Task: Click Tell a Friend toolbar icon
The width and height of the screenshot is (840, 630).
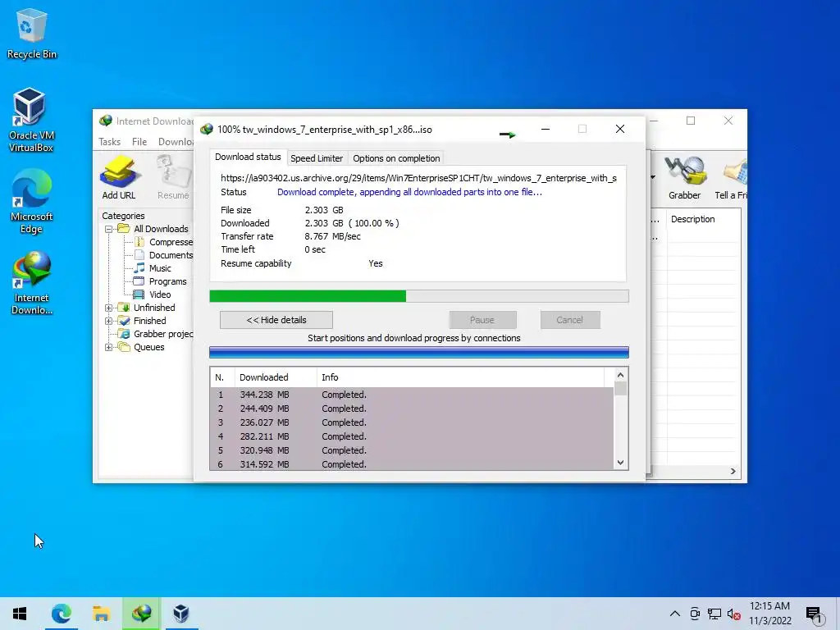Action: click(x=731, y=177)
